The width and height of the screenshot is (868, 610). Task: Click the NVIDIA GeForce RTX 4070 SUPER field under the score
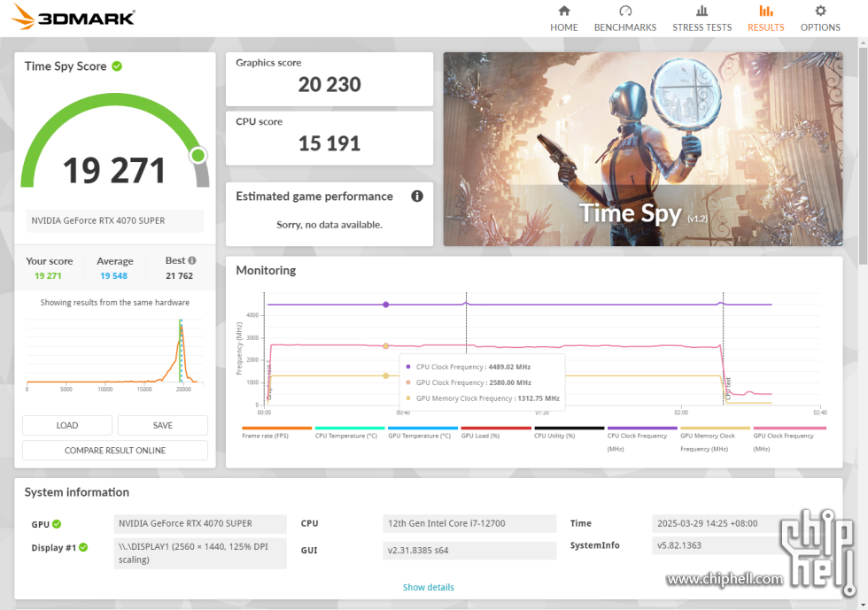(x=115, y=220)
